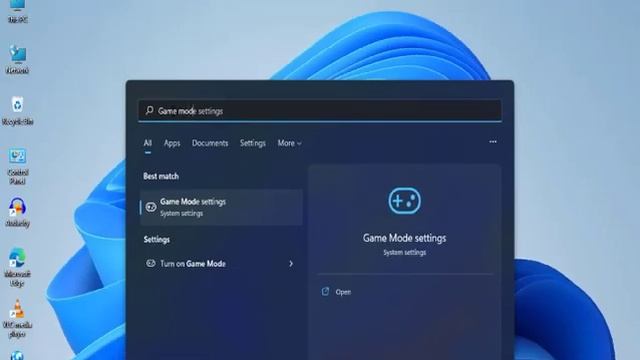Switch to the All search tab
This screenshot has height=360, width=640.
tap(148, 143)
